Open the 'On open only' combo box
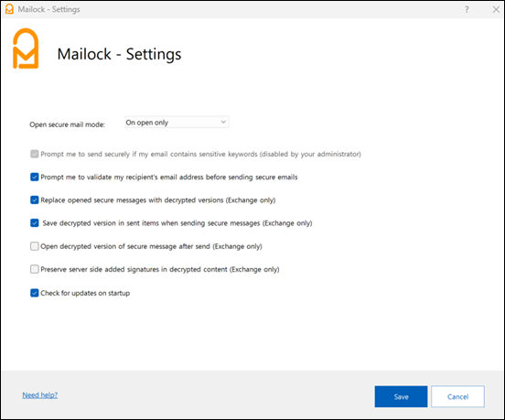The width and height of the screenshot is (505, 420). point(177,122)
